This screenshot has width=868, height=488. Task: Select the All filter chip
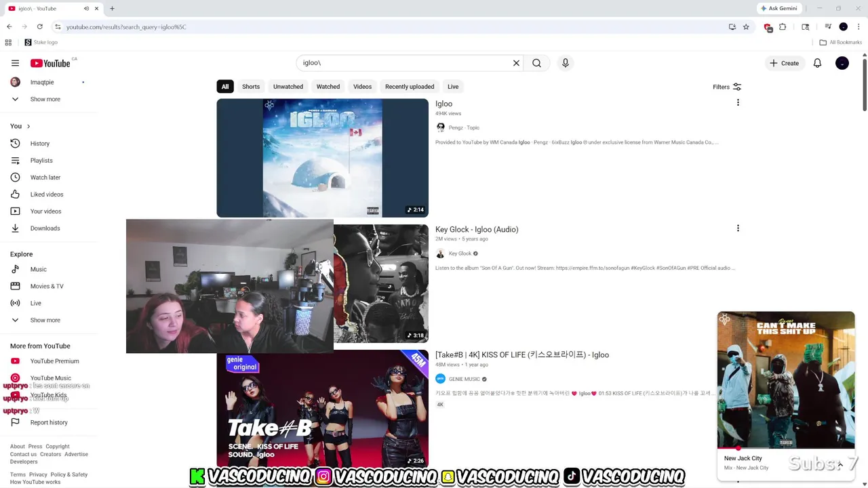[x=225, y=87]
